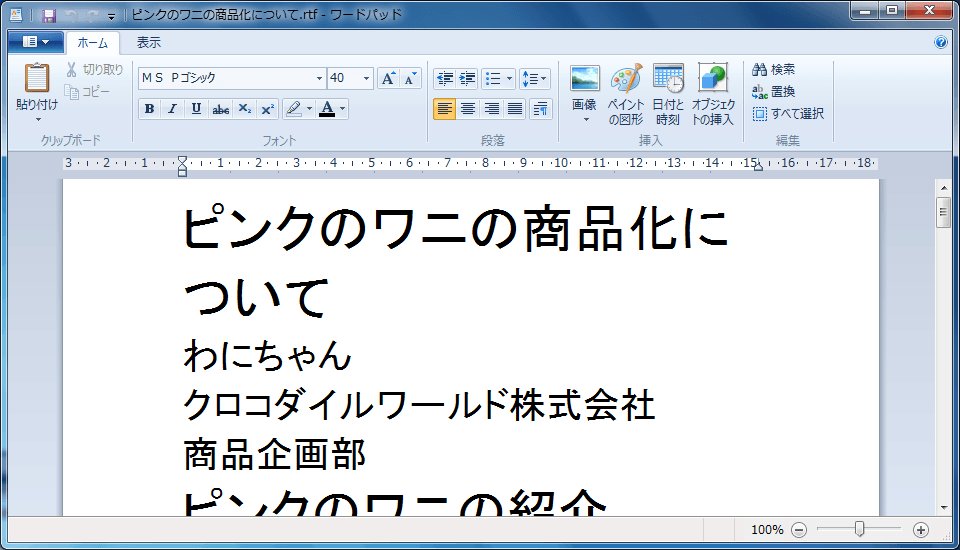Click the vertical scrollbar thumb

click(943, 213)
